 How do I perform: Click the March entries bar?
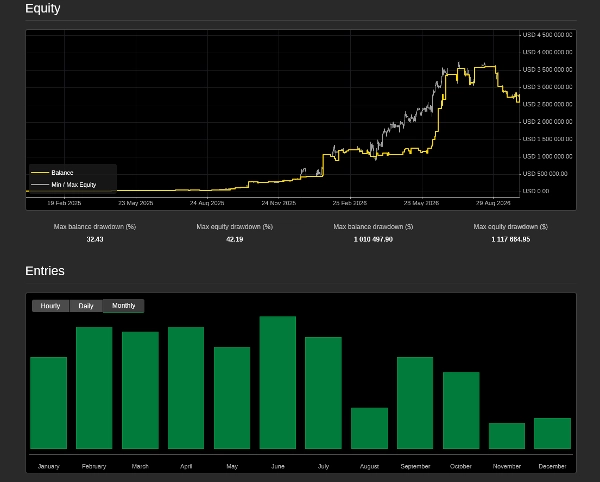[140, 390]
